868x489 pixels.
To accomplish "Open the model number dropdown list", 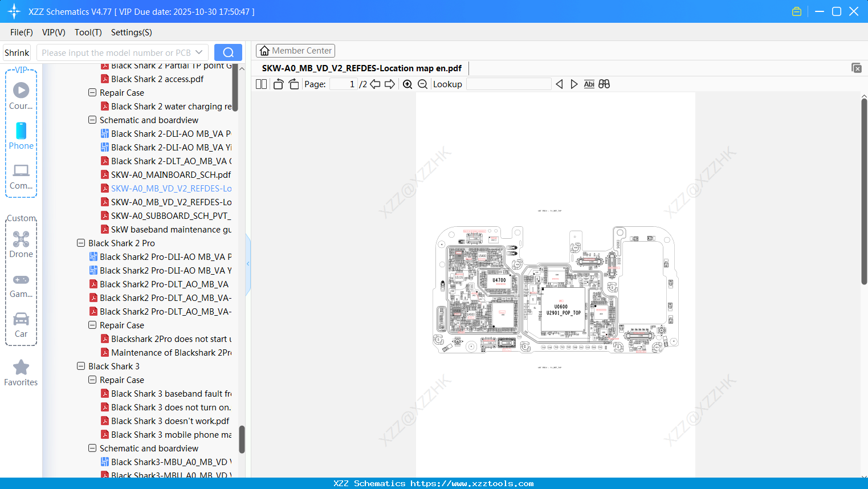I will [198, 52].
